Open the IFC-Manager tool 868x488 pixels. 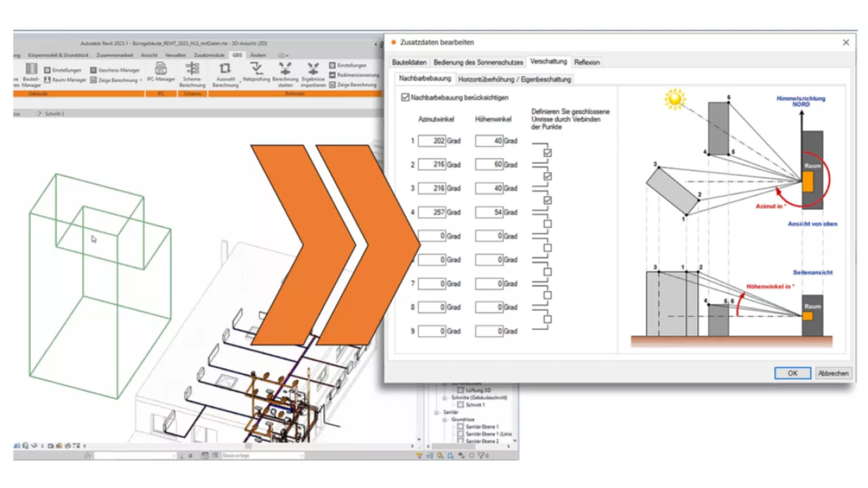point(161,73)
